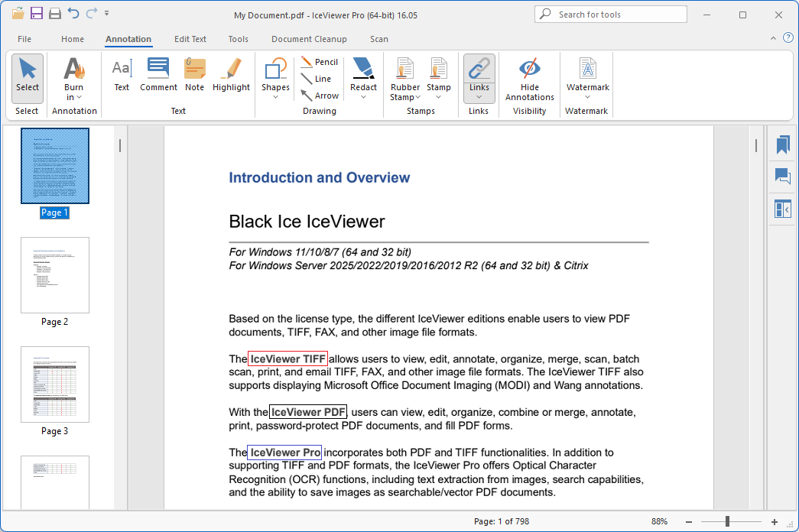Switch to the Scan tab
This screenshot has height=532, width=799.
(x=379, y=39)
